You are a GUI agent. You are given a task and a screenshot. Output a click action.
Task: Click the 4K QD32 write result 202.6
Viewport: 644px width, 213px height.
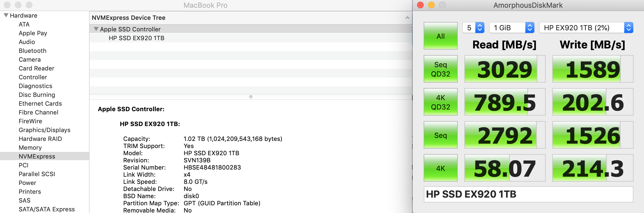pos(593,102)
